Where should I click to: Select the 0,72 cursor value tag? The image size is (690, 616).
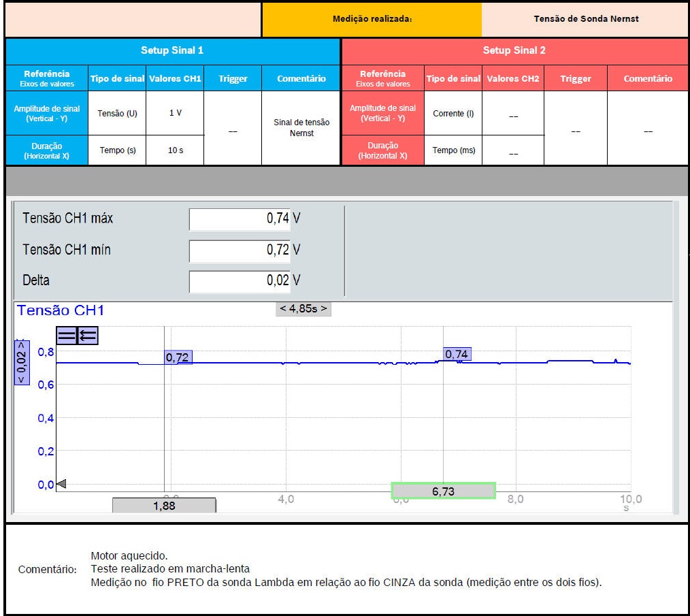tap(178, 357)
